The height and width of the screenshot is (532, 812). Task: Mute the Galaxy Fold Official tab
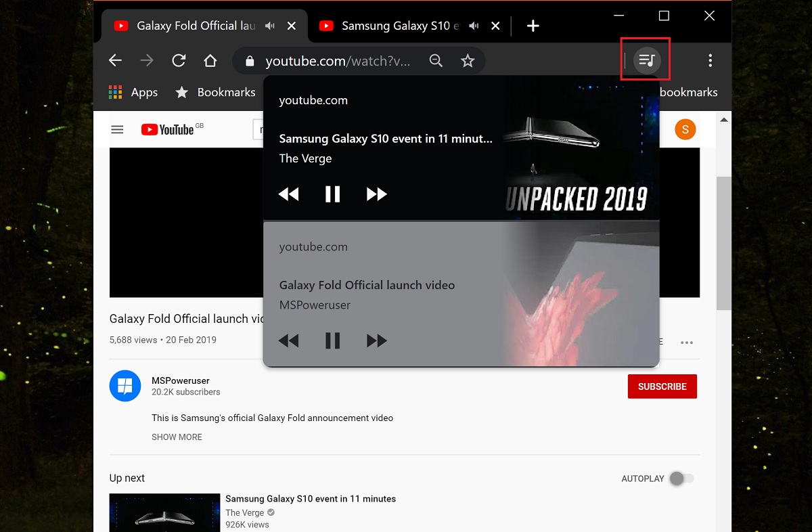coord(270,26)
